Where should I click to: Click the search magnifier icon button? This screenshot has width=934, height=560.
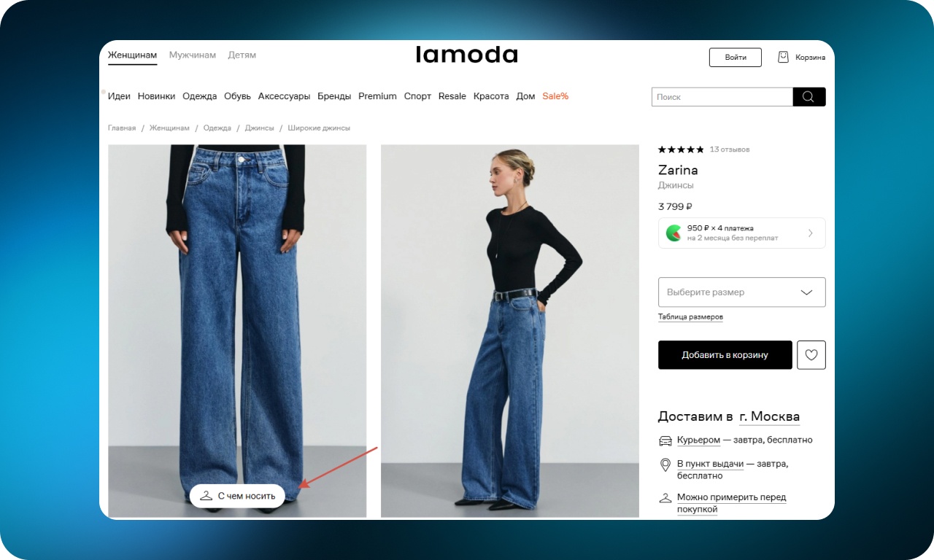click(x=809, y=97)
